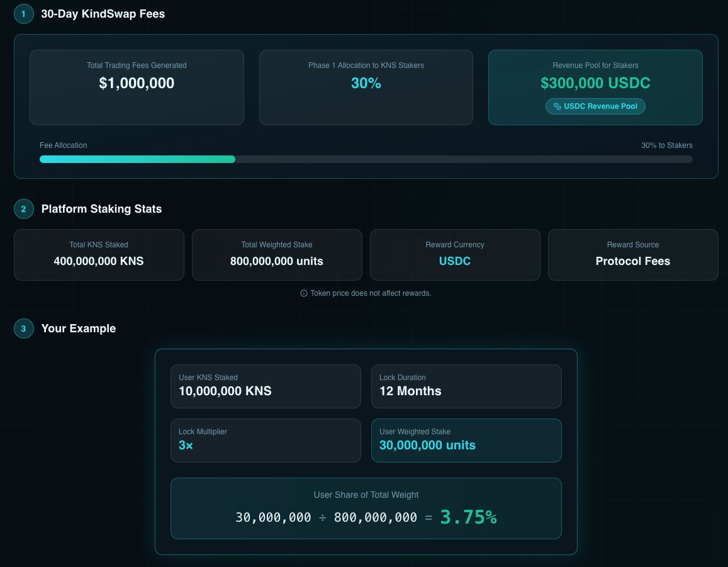This screenshot has height=567, width=728.
Task: Click the 400,000,000 KNS value
Action: 98,261
